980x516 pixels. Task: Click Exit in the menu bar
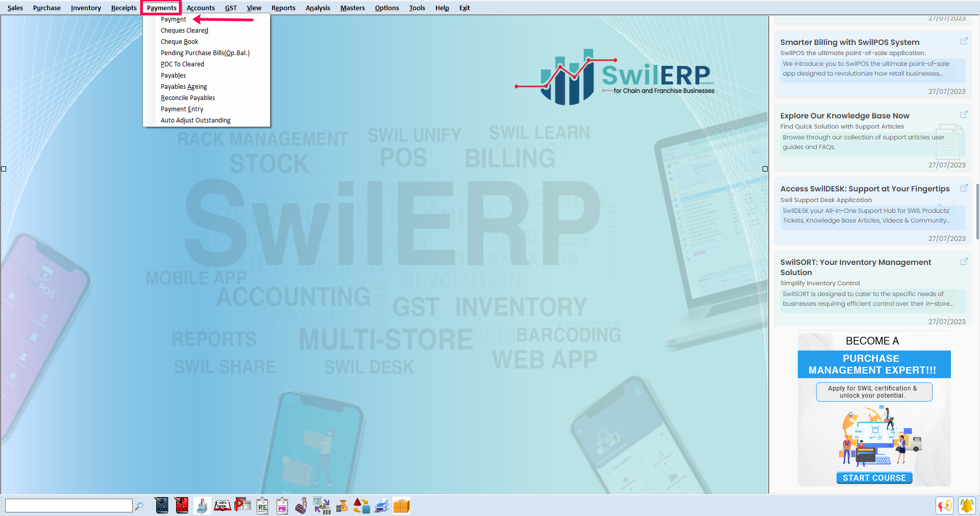click(464, 8)
